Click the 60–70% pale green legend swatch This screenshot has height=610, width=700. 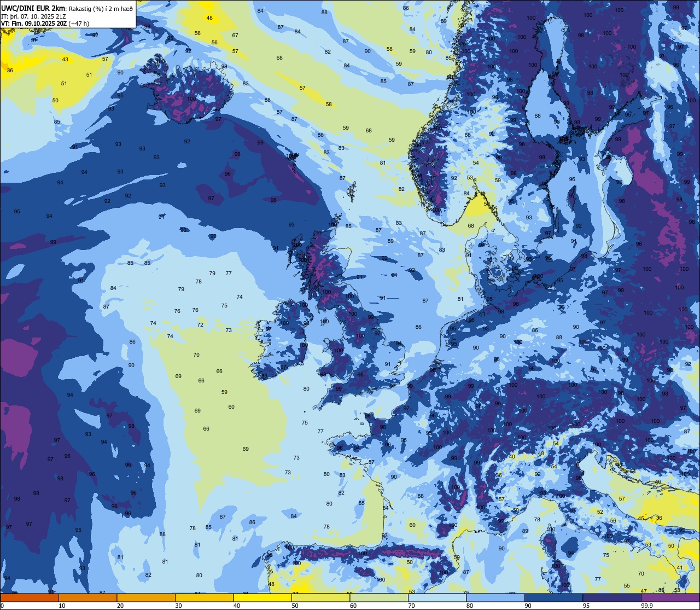point(379,598)
